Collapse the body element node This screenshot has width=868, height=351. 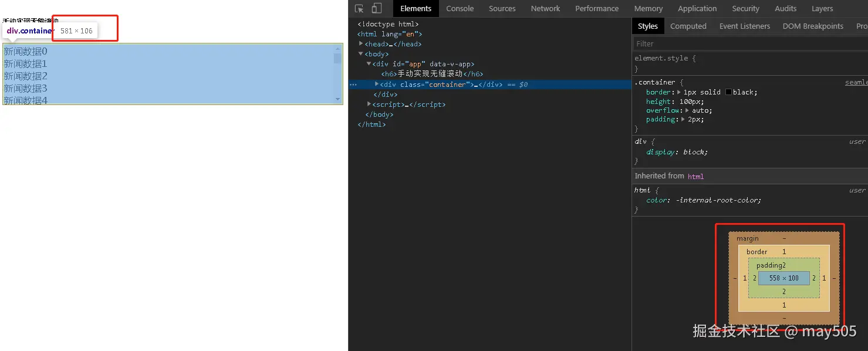coord(362,53)
